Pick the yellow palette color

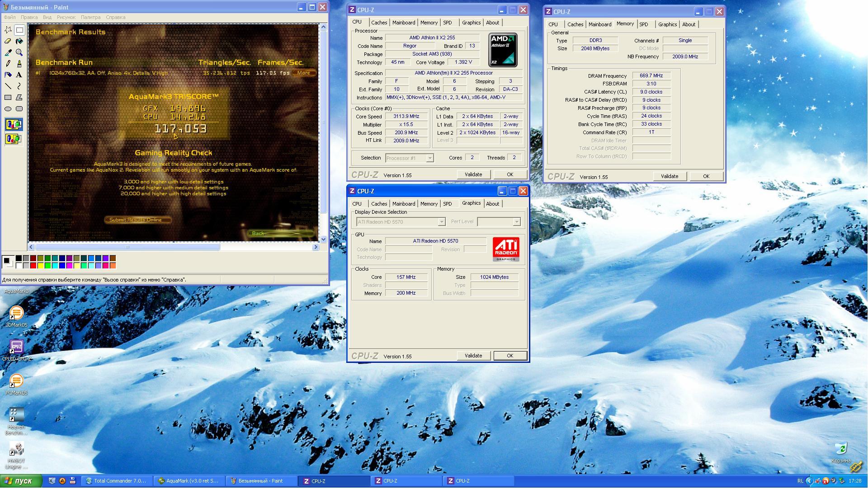click(x=40, y=266)
